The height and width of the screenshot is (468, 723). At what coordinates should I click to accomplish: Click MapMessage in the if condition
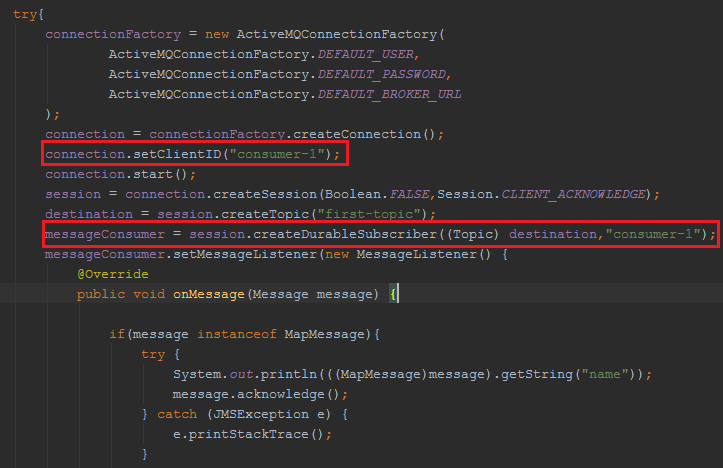(325, 334)
